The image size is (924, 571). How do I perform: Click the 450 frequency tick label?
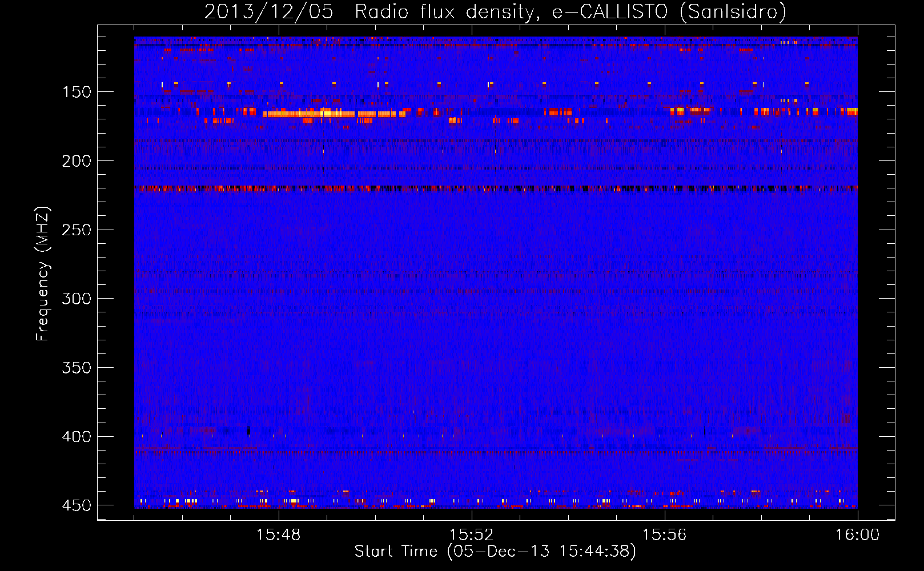coord(77,505)
